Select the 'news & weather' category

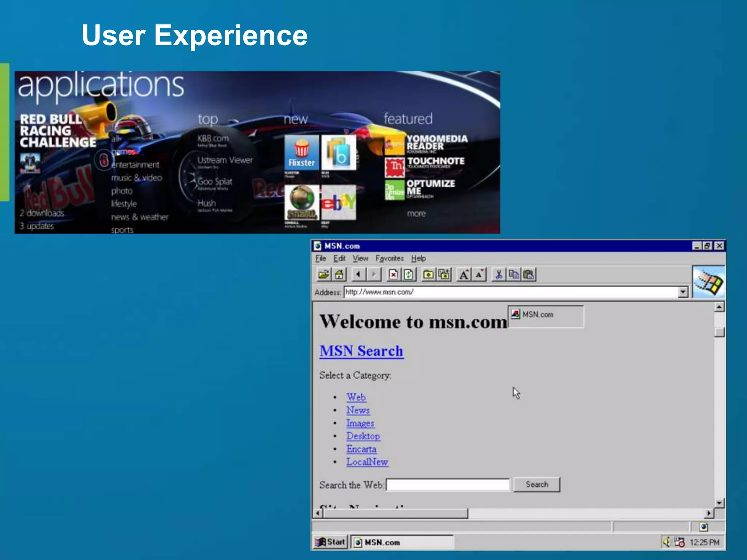coord(140,217)
